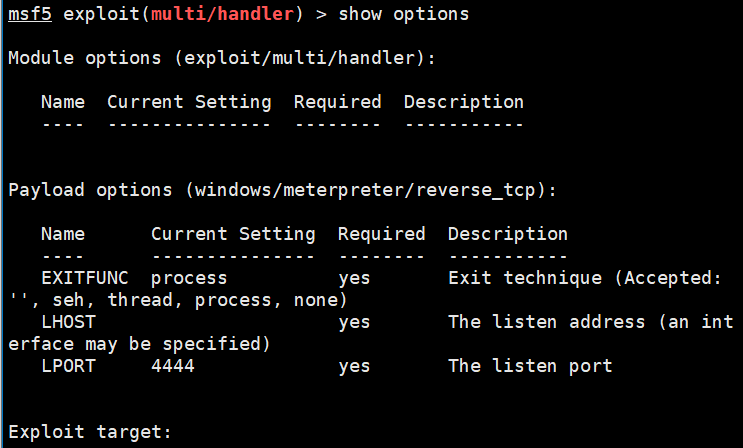Click the 'process' current setting value

(189, 279)
